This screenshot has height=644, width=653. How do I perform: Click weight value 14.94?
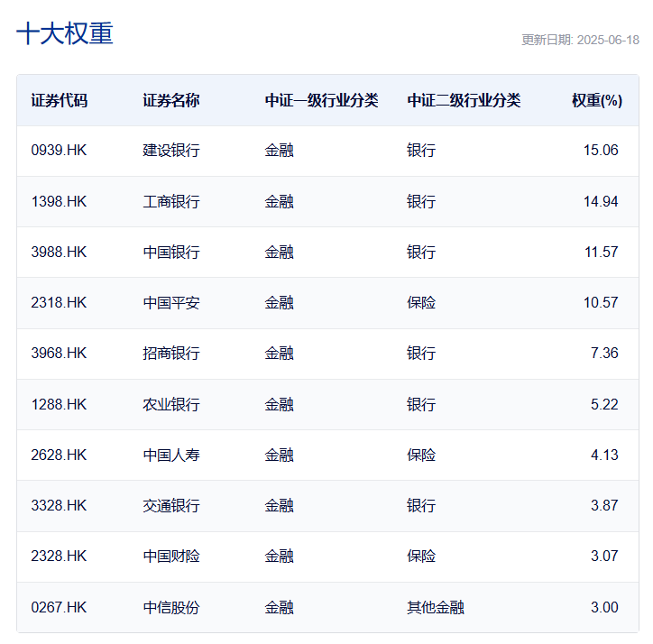601,202
